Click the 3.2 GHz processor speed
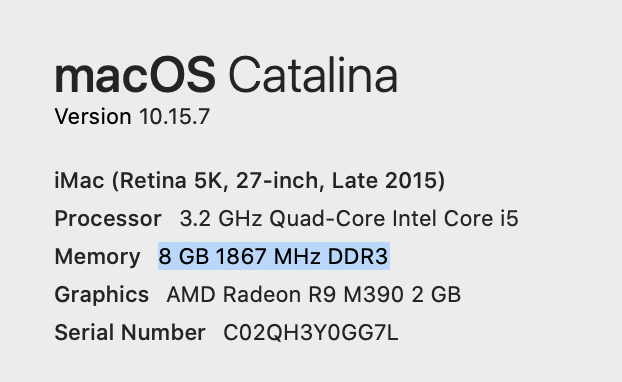The width and height of the screenshot is (622, 382). point(221,219)
